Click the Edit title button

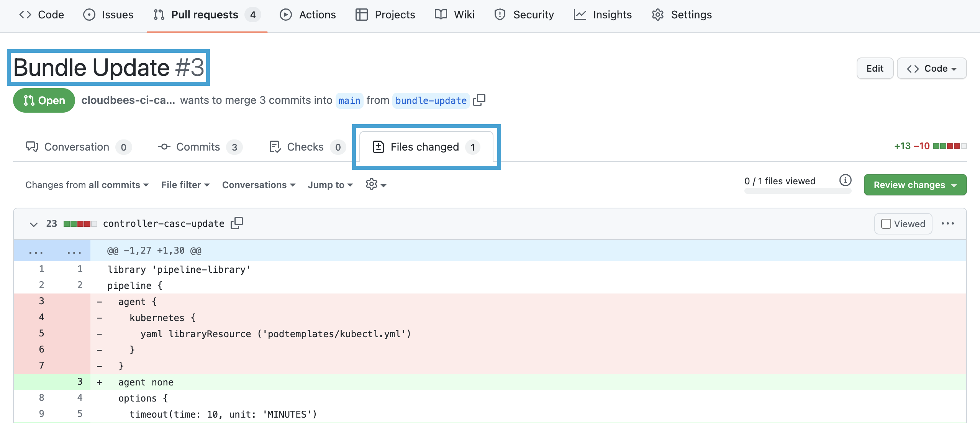click(x=874, y=68)
